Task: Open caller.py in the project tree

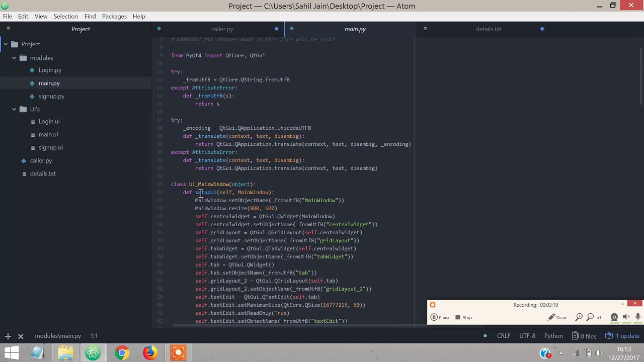Action: (x=41, y=161)
